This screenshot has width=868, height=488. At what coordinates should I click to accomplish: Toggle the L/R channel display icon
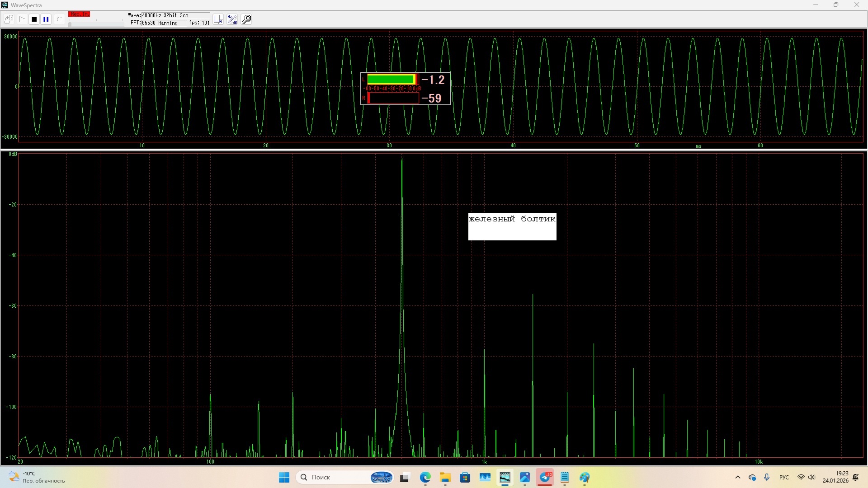[218, 19]
